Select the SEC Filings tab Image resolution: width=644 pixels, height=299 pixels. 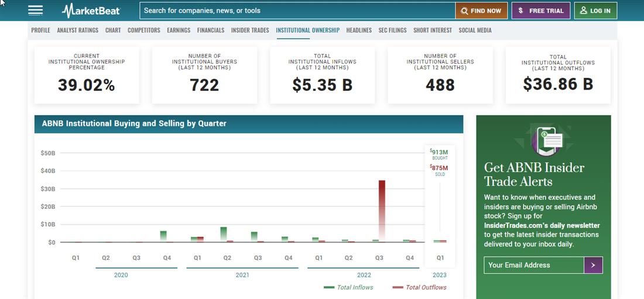tap(392, 30)
